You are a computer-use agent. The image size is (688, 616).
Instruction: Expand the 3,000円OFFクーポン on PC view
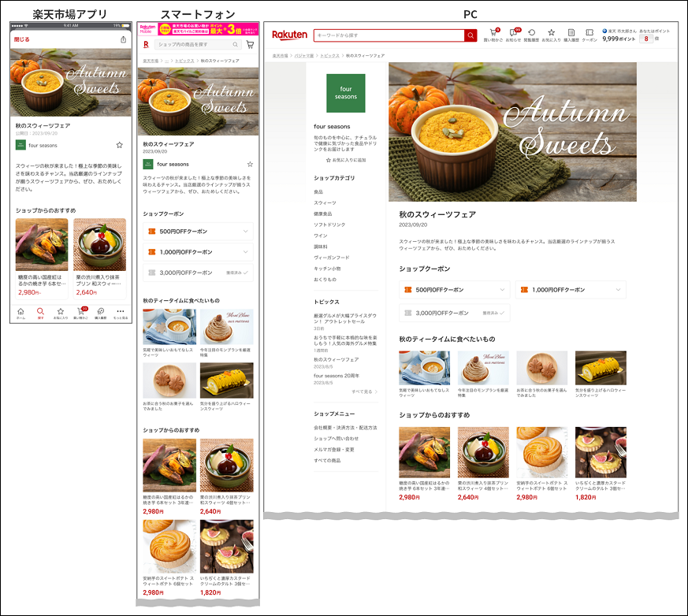tap(454, 313)
